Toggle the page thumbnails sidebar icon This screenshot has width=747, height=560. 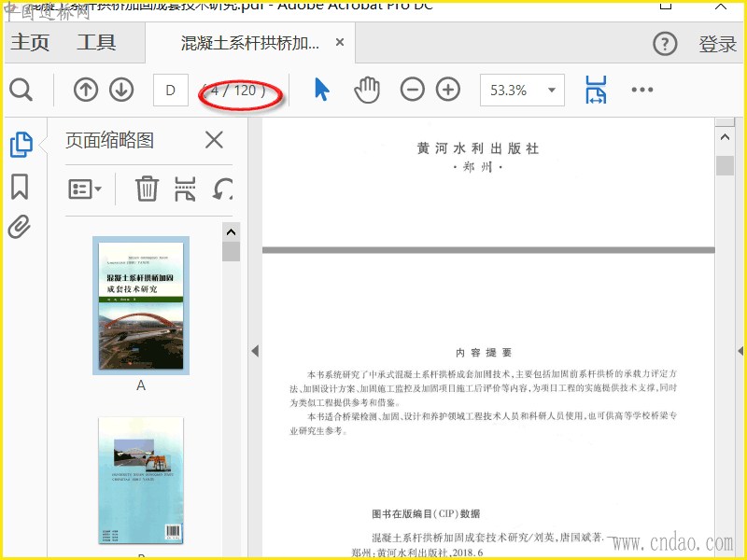21,145
